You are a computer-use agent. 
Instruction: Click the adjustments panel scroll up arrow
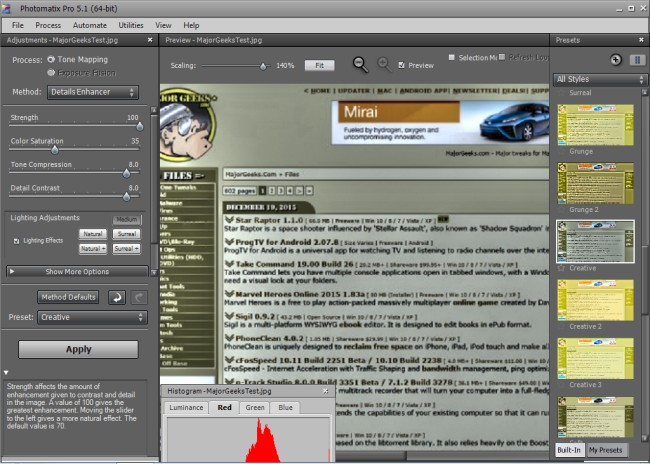[x=154, y=110]
